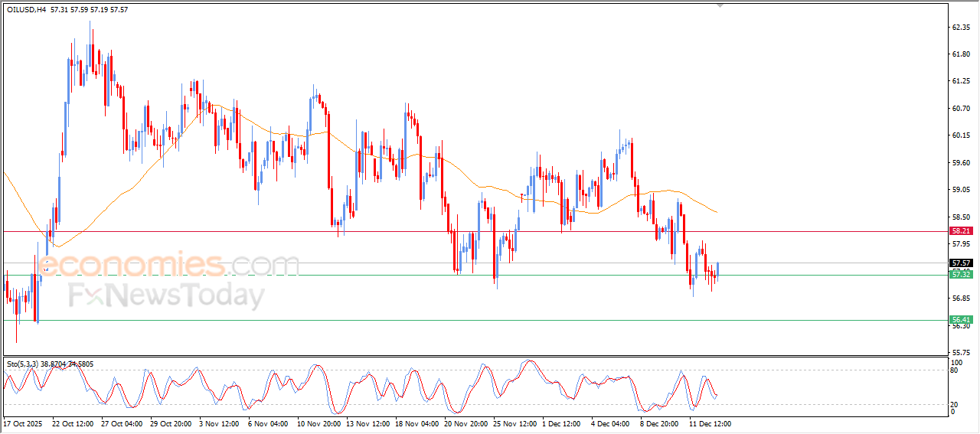The height and width of the screenshot is (434, 980).
Task: Click the OILUSD,H4 chart title label
Action: click(26, 9)
